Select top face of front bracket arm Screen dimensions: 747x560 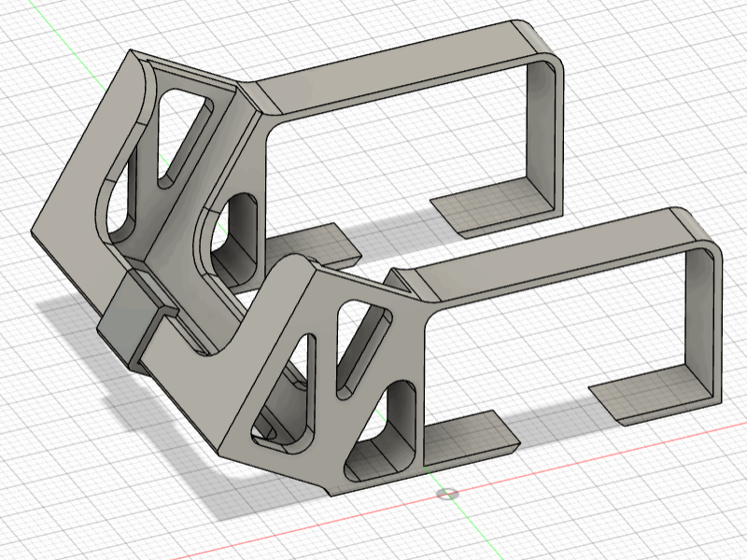click(553, 254)
